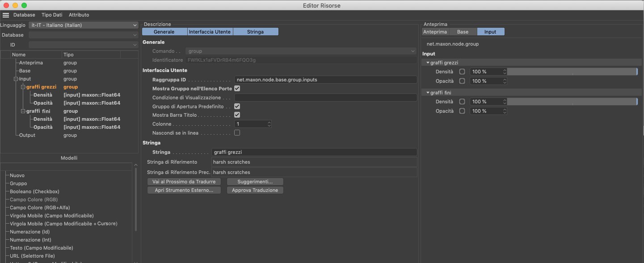The width and height of the screenshot is (644, 263).
Task: Click the Tipo column header
Action: [91, 55]
